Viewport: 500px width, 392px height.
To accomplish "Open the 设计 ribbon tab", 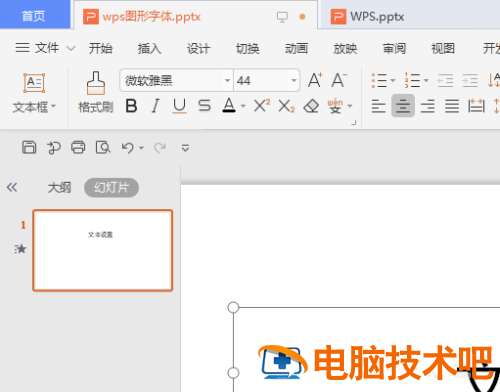I will pyautogui.click(x=198, y=49).
